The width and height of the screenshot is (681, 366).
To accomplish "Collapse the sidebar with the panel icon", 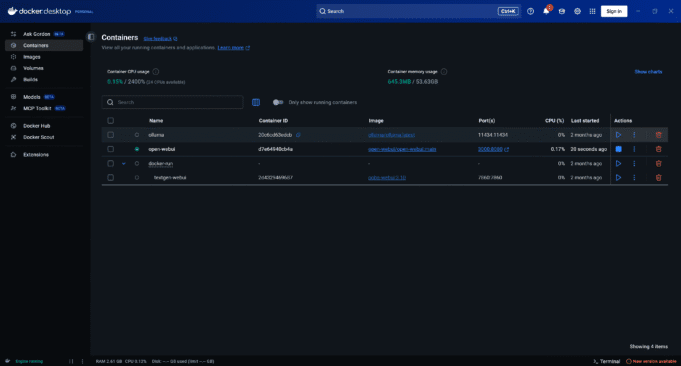I will [91, 37].
